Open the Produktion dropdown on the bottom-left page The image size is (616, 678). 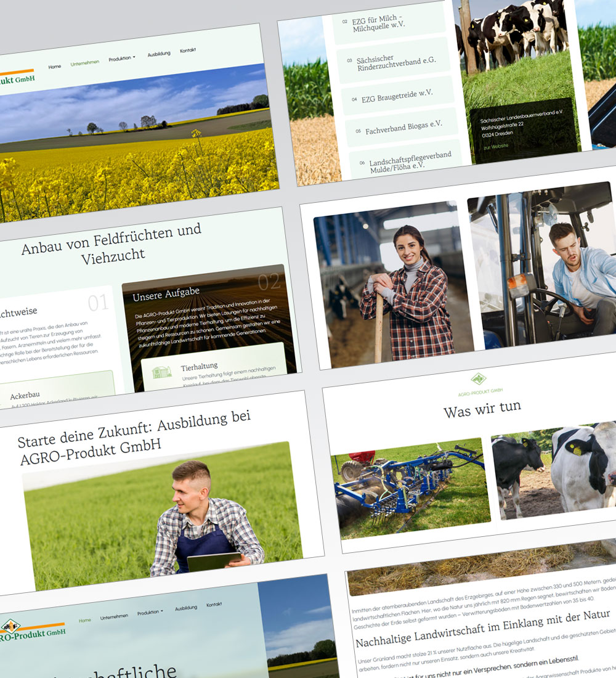click(150, 613)
